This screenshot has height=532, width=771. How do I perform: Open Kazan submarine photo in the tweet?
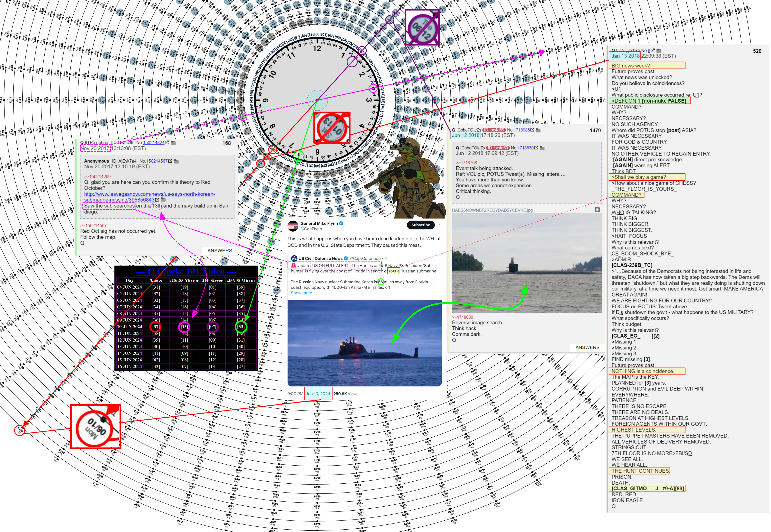pos(365,343)
